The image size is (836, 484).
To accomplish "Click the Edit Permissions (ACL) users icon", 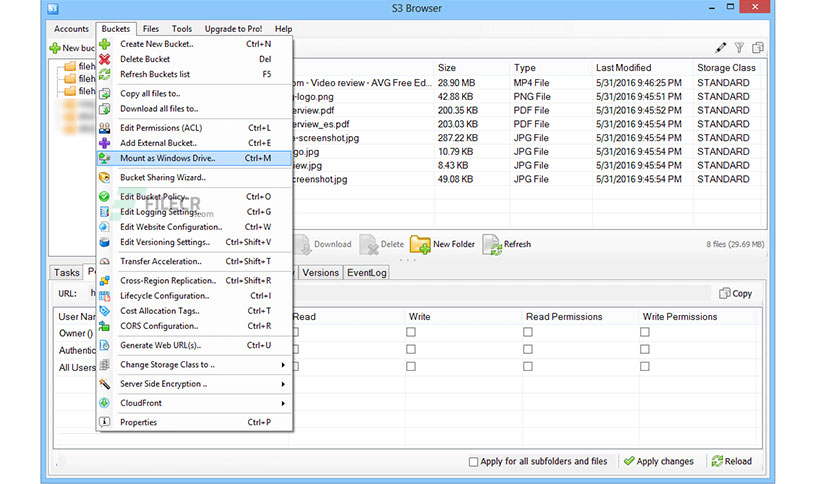I will pyautogui.click(x=104, y=128).
